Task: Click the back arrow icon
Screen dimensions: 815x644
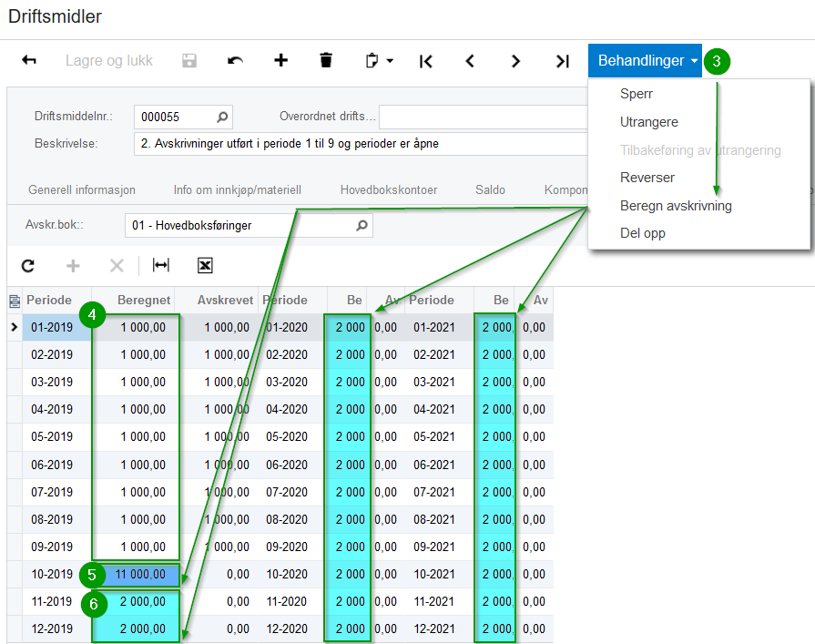Action: [x=29, y=60]
